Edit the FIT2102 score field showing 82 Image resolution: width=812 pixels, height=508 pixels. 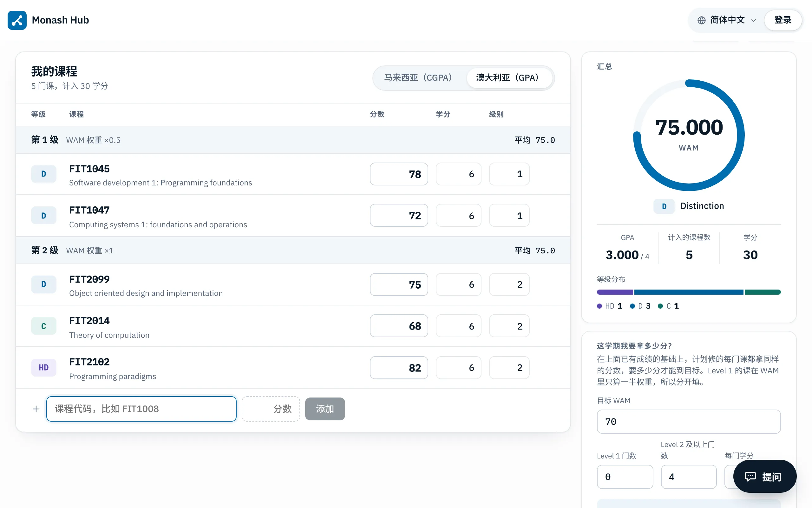399,368
